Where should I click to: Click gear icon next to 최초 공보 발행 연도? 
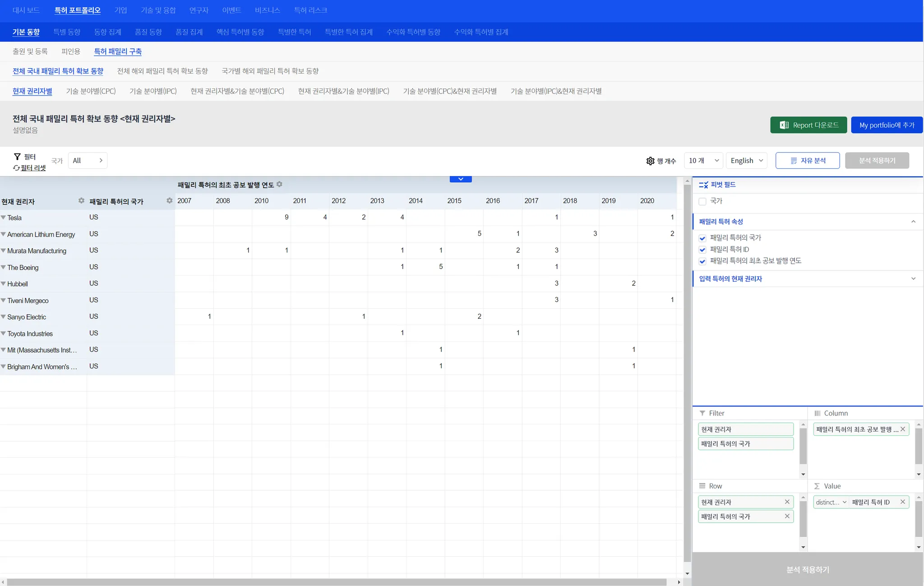(x=279, y=184)
